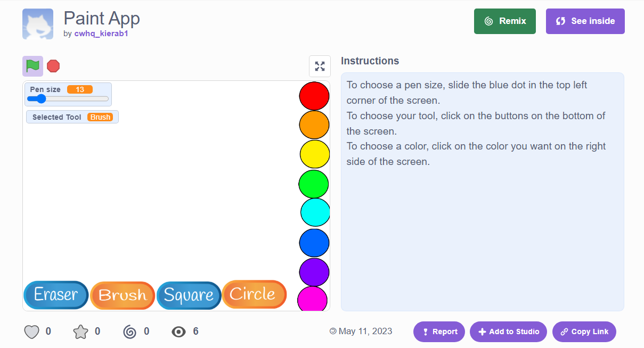Copy the project link
The height and width of the screenshot is (348, 644).
(x=584, y=332)
